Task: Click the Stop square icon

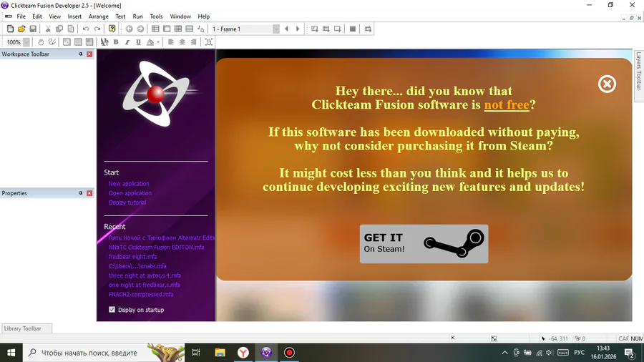Action: click(x=352, y=29)
